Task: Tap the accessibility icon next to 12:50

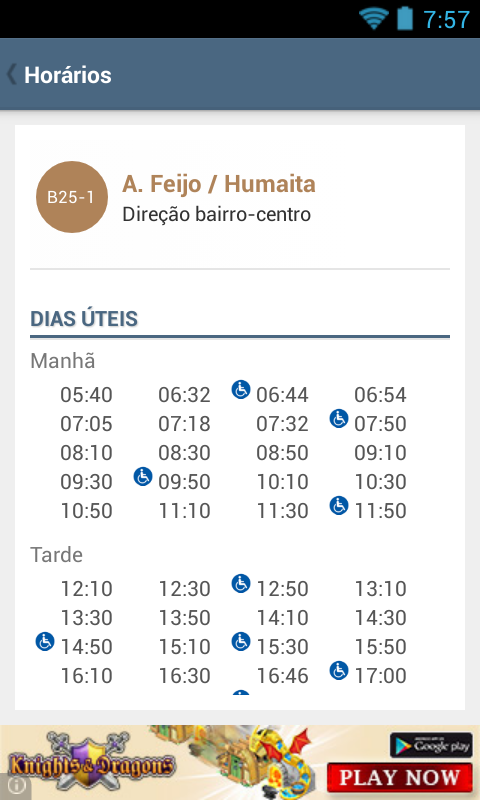Action: [x=241, y=583]
